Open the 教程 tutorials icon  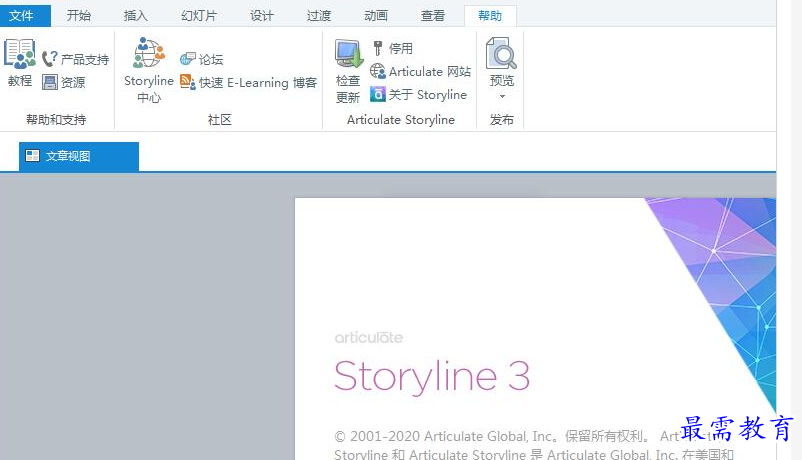point(19,54)
